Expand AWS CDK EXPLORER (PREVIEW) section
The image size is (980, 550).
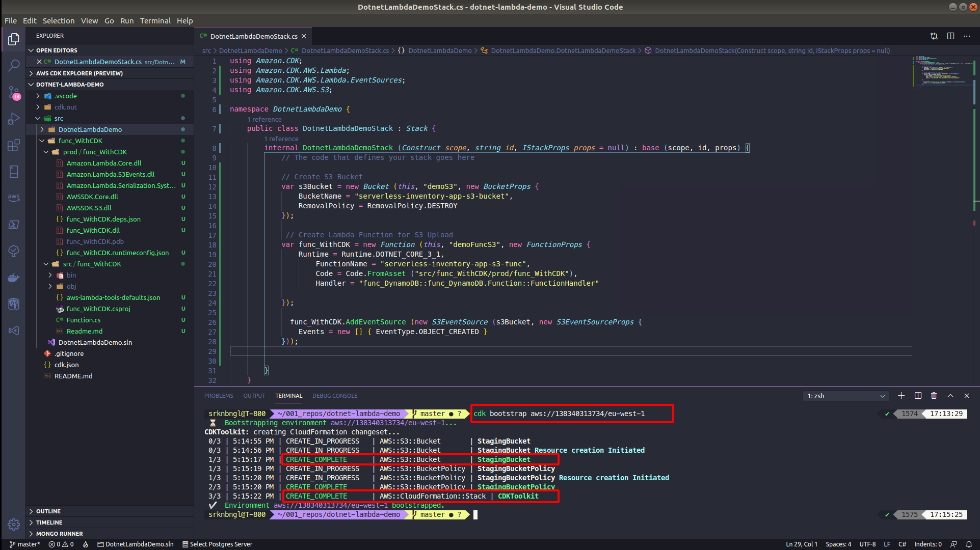click(79, 73)
